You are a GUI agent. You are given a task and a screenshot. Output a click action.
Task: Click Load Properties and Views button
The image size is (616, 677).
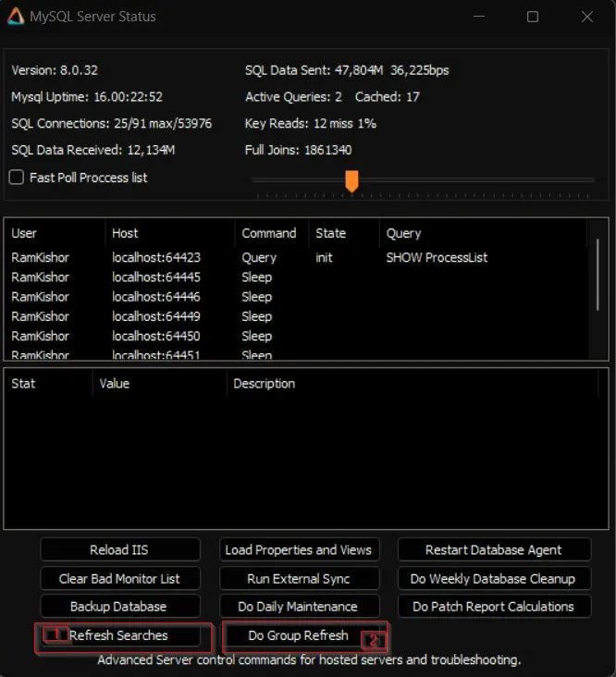(299, 549)
